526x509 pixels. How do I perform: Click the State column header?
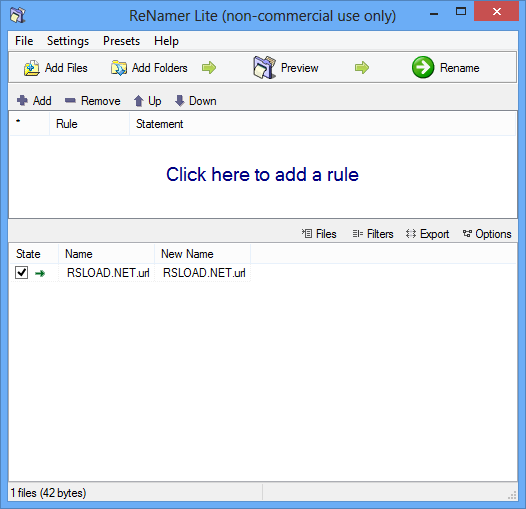pyautogui.click(x=34, y=254)
